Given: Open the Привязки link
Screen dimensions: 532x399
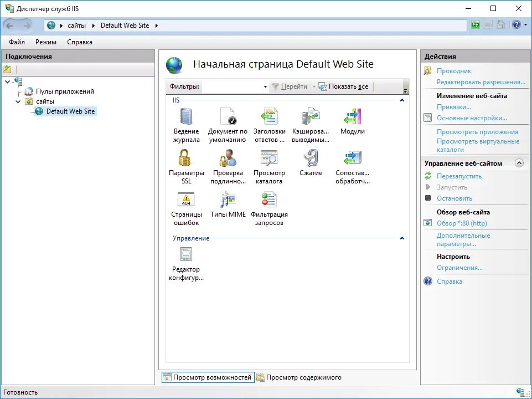Looking at the screenshot, I should [453, 107].
